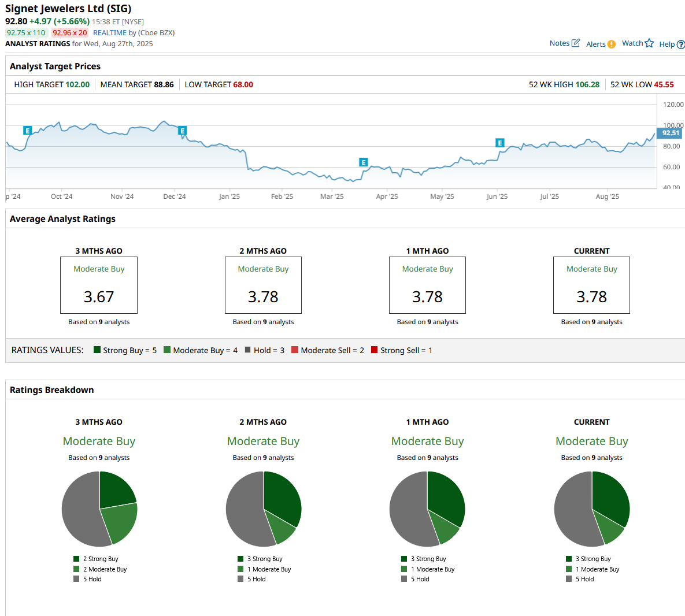Viewport: 685px width, 616px height.
Task: Click the 2 MTHS AGO pie chart
Action: (264, 509)
